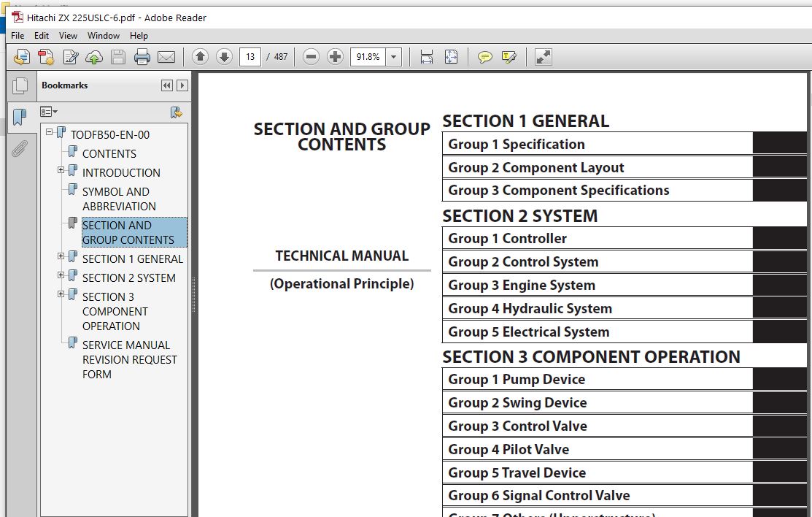
Task: Click the Group 2 Swing Device link
Action: (517, 403)
